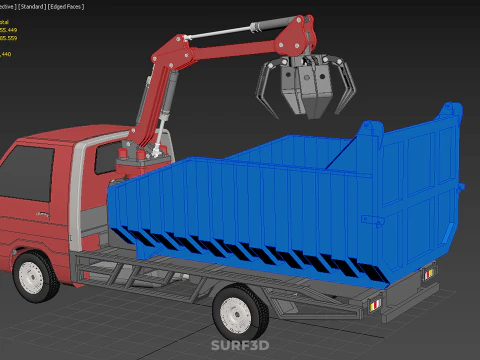The height and width of the screenshot is (360, 480).
Task: Open the [Standard] viewport shading menu
Action: pyautogui.click(x=32, y=7)
